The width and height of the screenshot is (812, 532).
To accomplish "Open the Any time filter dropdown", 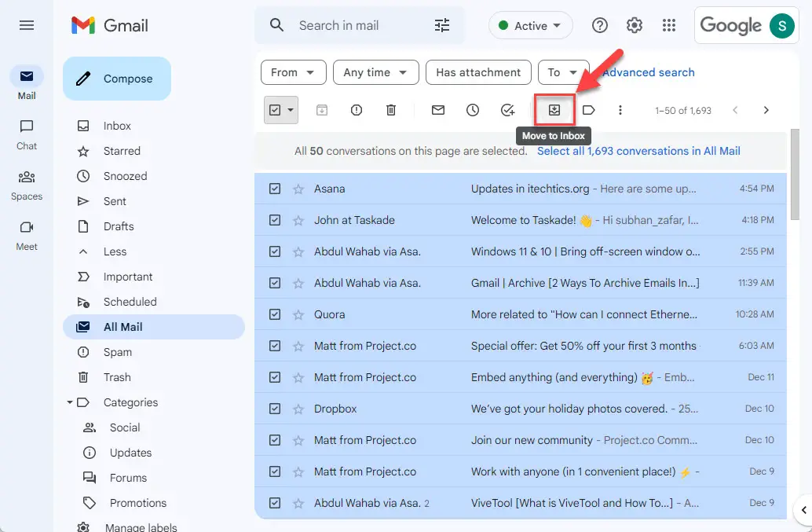I will pos(376,72).
